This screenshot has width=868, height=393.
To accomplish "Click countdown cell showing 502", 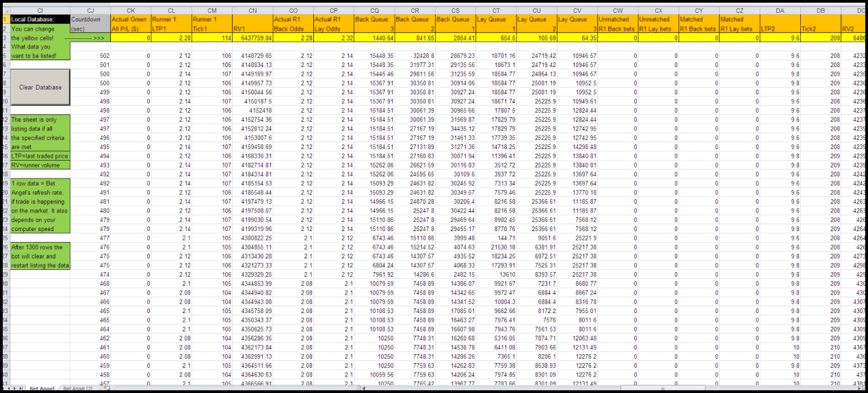I will pos(90,55).
